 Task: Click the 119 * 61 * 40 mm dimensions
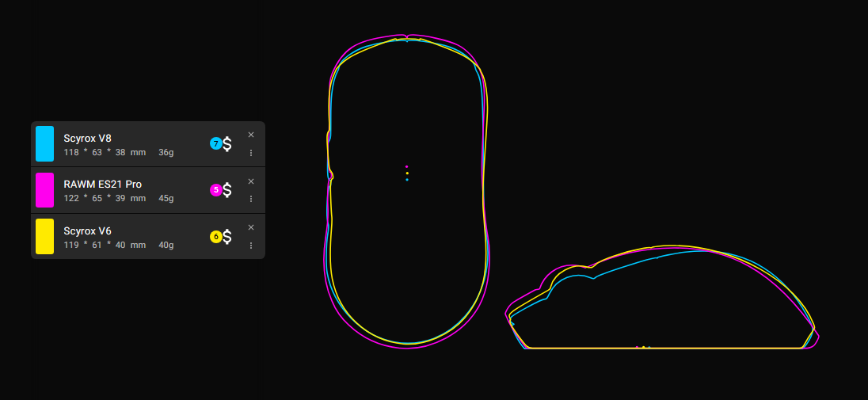point(105,245)
